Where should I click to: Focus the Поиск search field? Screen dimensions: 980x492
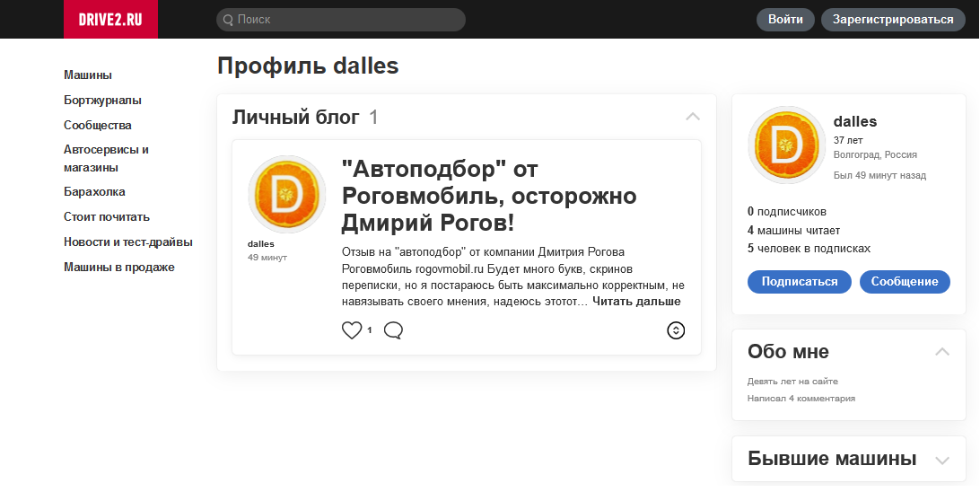[x=341, y=20]
